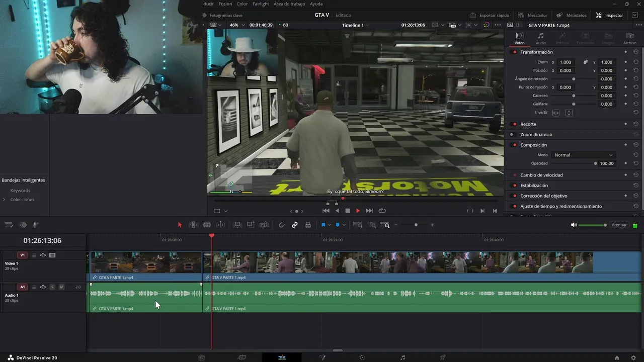Choose the Insert clip toolbar icon
This screenshot has height=362, width=644.
point(237,225)
